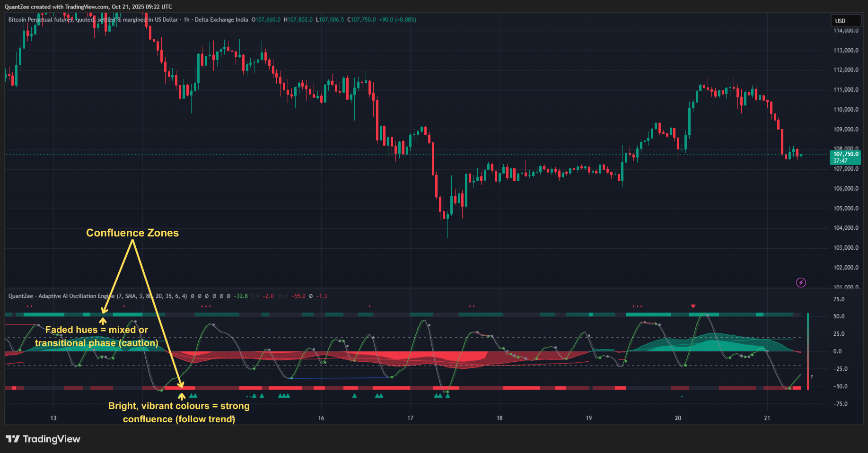The height and width of the screenshot is (453, 868).
Task: Click the green triangle signal below the price low
Action: tap(447, 396)
